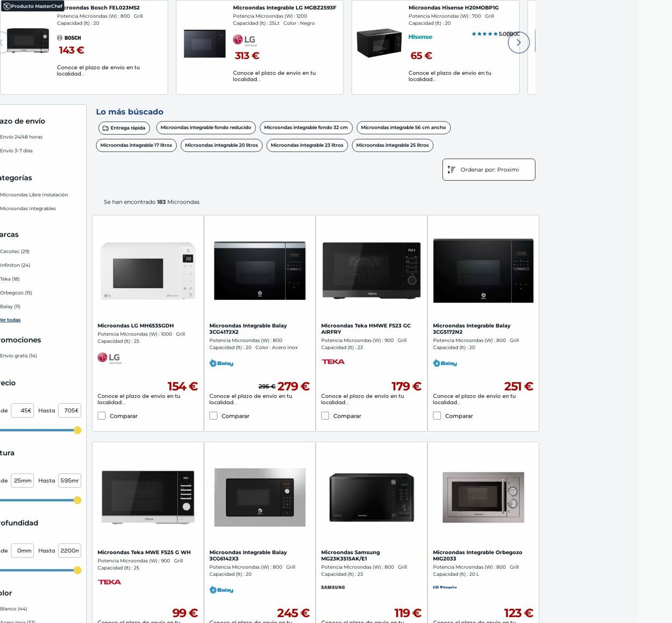Click Ver todas brands link
The width and height of the screenshot is (672, 623).
coord(10,320)
